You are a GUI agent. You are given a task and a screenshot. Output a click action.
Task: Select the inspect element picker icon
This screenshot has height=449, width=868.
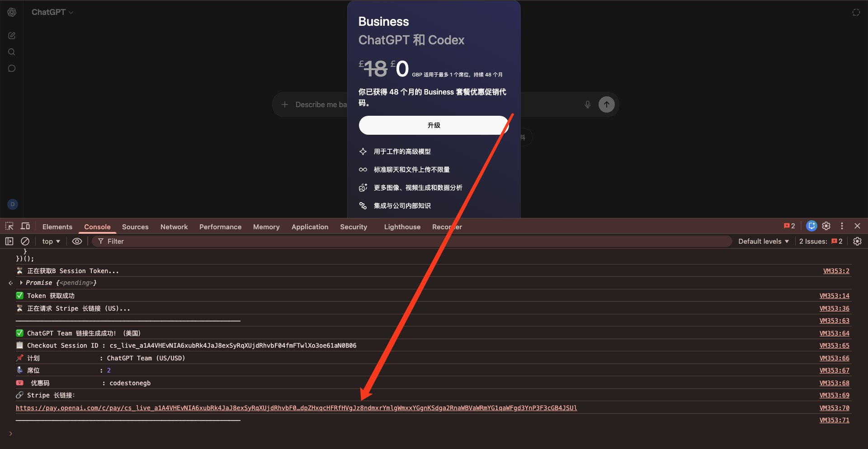[x=9, y=226]
